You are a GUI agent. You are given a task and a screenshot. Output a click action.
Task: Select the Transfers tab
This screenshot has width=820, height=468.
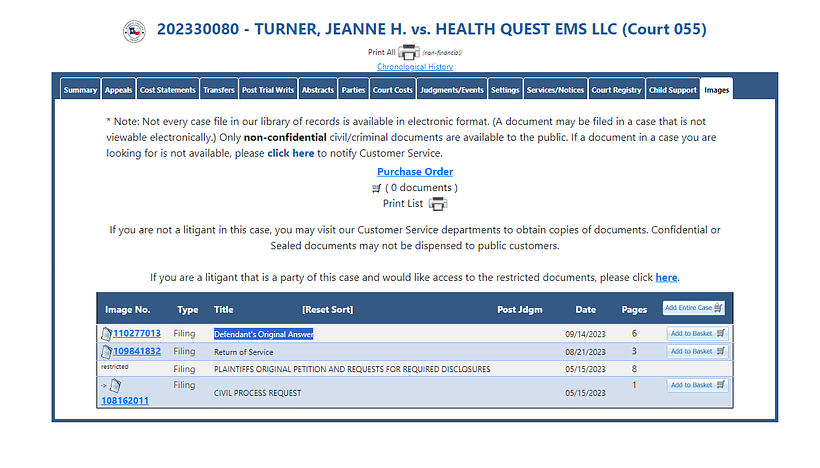click(x=219, y=90)
